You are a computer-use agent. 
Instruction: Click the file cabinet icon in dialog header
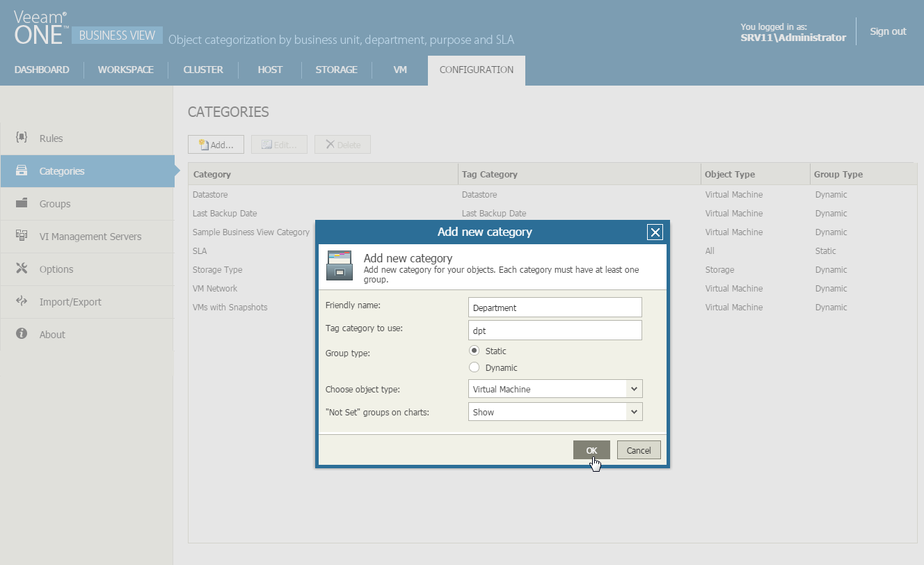click(340, 265)
